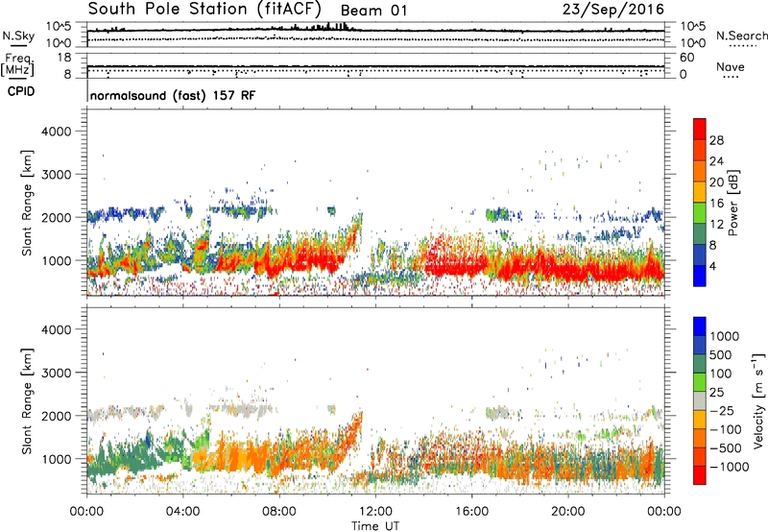768x532 pixels.
Task: Click the "-500" label on Velocity colorbar
Action: (726, 448)
